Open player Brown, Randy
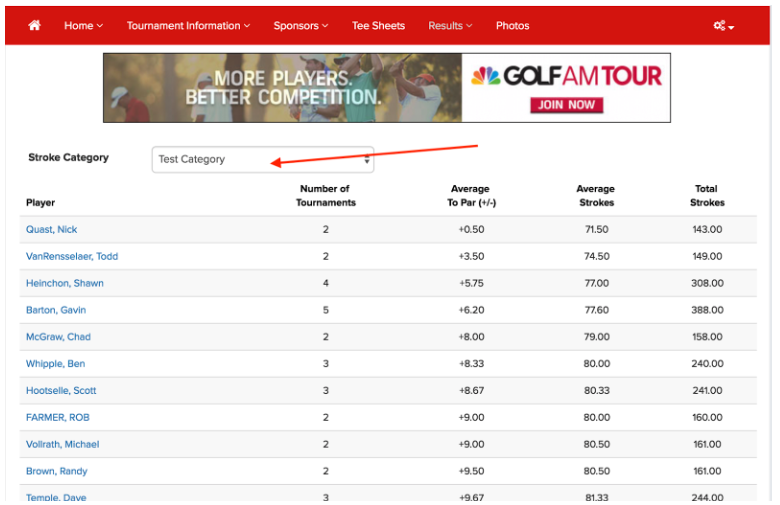The image size is (780, 505). click(56, 471)
